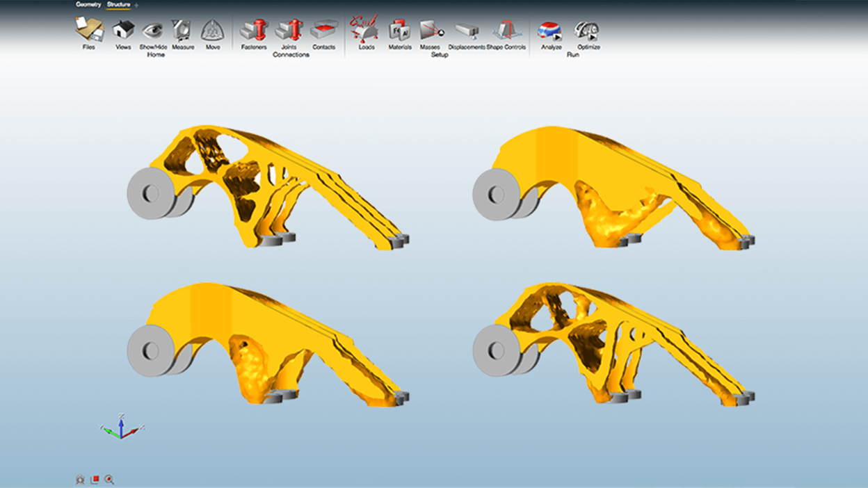Click the Setup group label
This screenshot has width=868, height=488.
coord(440,55)
